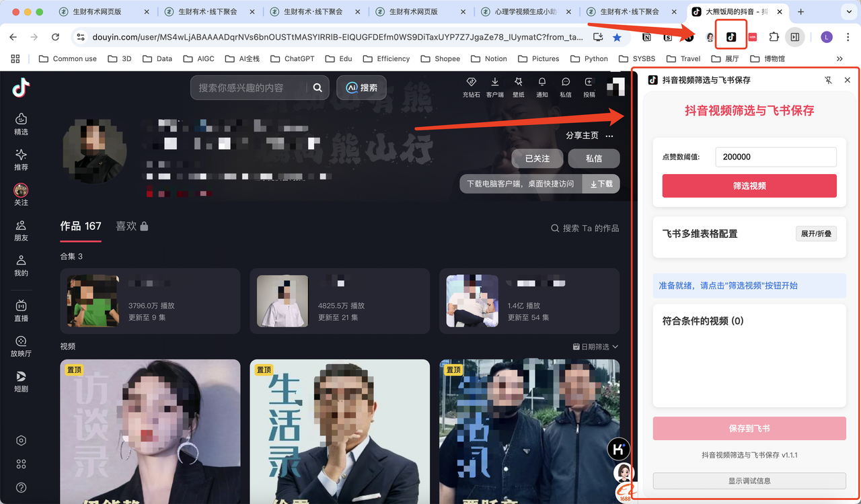Open 通知 bell icon

[x=541, y=87]
